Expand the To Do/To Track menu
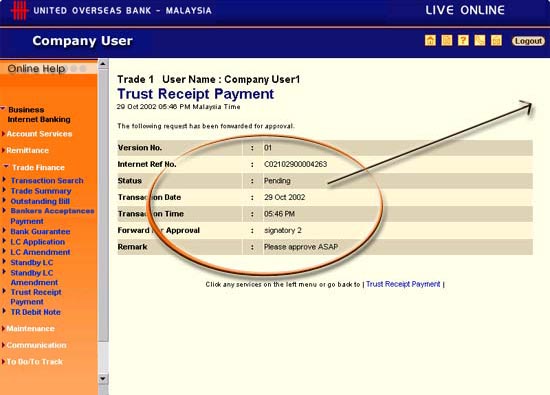Image resolution: width=550 pixels, height=395 pixels. click(x=34, y=362)
